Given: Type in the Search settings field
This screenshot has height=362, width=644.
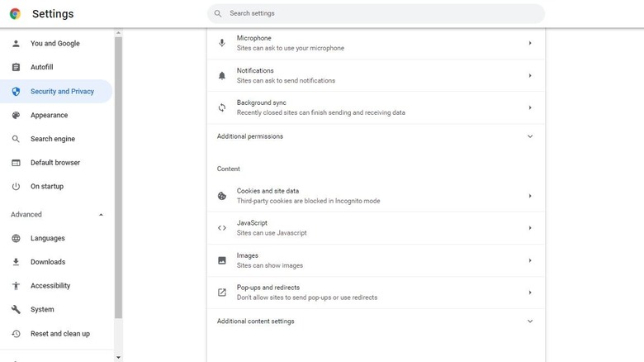Looking at the screenshot, I should [380, 13].
